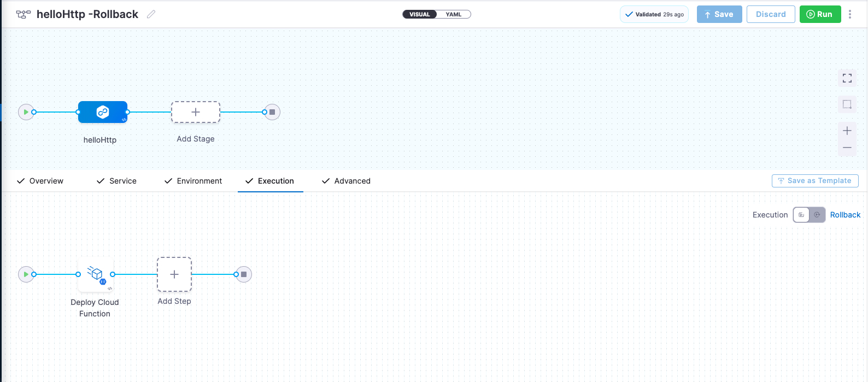Open the Service tab
The height and width of the screenshot is (382, 868).
pos(116,181)
